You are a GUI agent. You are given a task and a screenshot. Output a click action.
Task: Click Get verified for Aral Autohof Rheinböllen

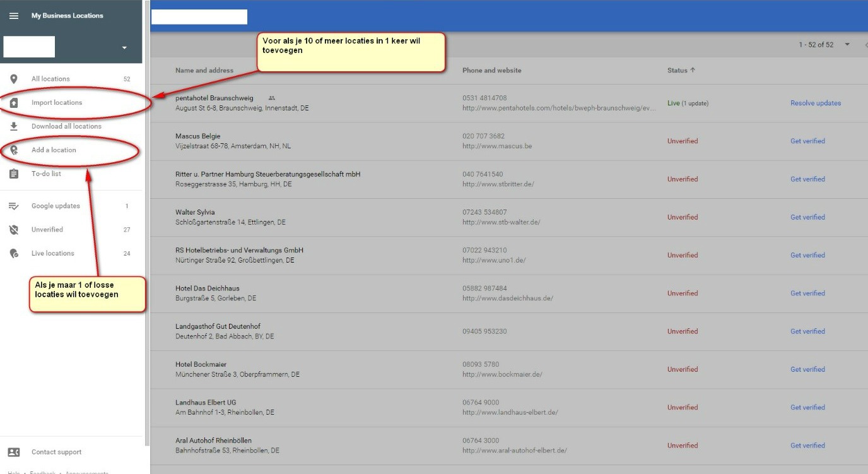(x=807, y=446)
